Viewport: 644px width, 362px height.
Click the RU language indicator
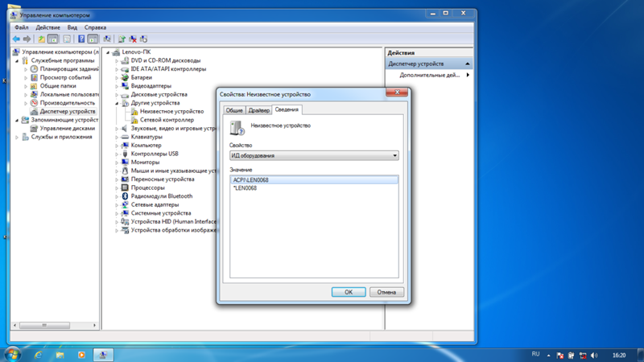(x=535, y=354)
